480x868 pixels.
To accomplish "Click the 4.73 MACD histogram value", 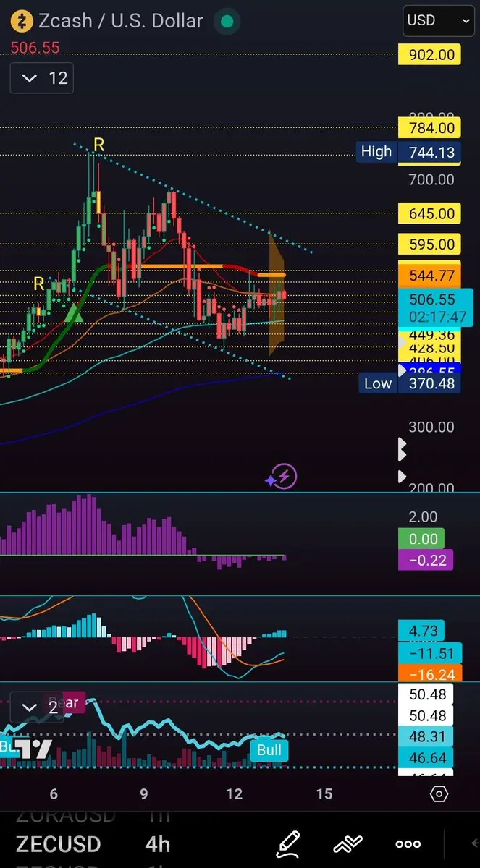I will tap(422, 631).
